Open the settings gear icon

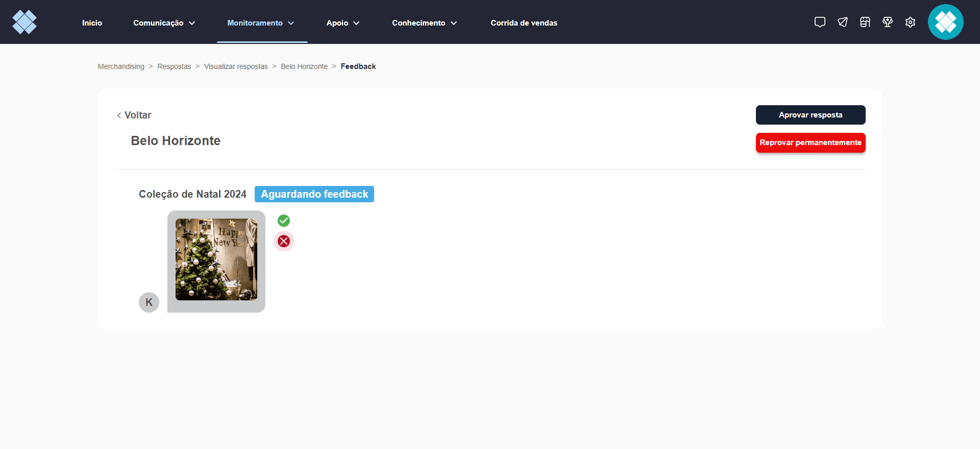pyautogui.click(x=910, y=22)
